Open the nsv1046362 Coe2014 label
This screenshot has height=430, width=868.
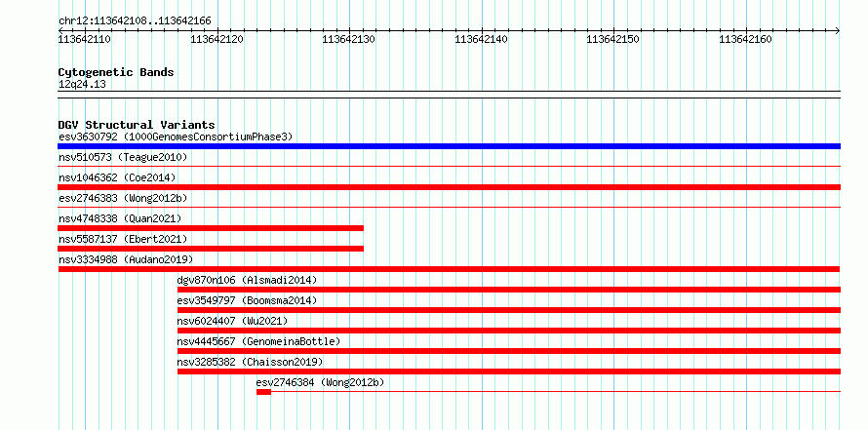pos(117,177)
